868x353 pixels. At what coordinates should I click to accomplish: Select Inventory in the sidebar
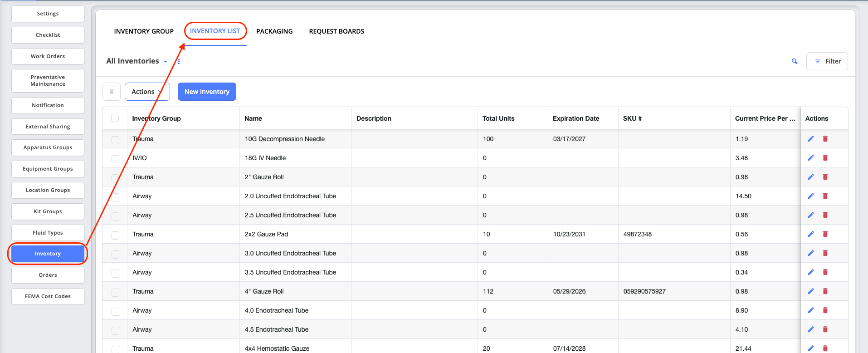pyautogui.click(x=48, y=254)
